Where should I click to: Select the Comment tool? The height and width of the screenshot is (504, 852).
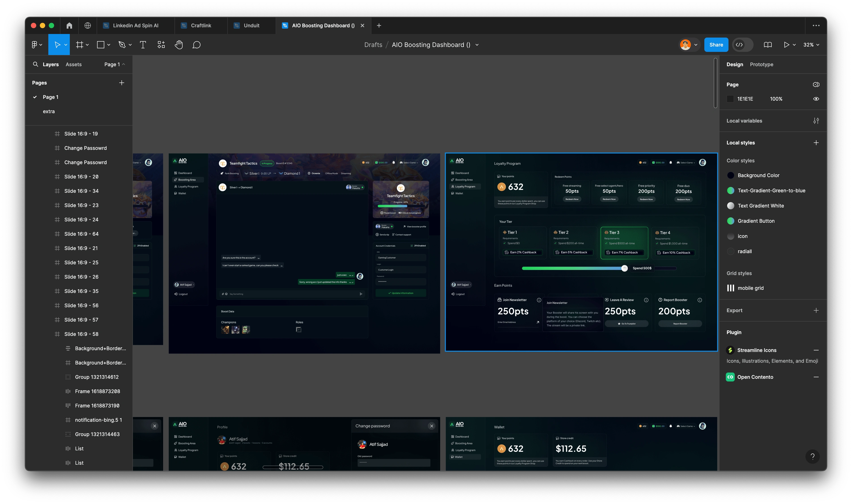[x=196, y=45]
